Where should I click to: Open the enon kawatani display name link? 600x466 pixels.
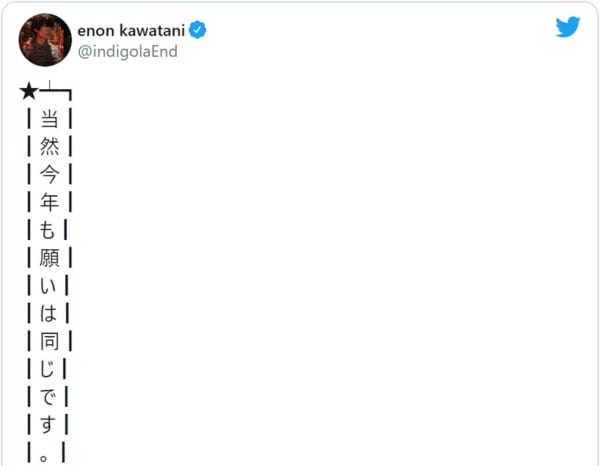(131, 30)
